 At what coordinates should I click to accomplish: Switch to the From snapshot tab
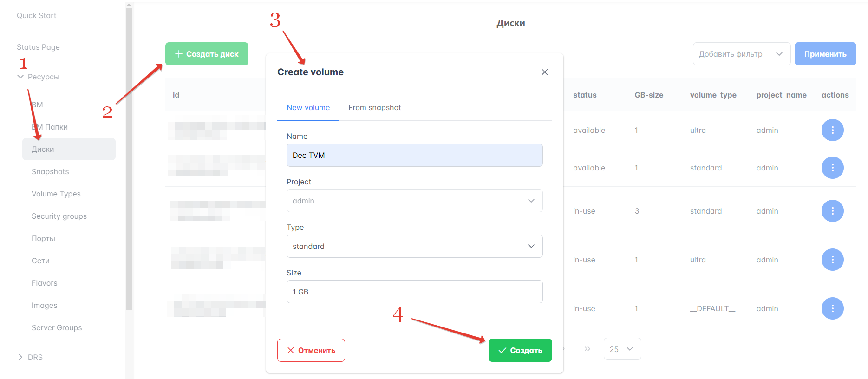374,108
